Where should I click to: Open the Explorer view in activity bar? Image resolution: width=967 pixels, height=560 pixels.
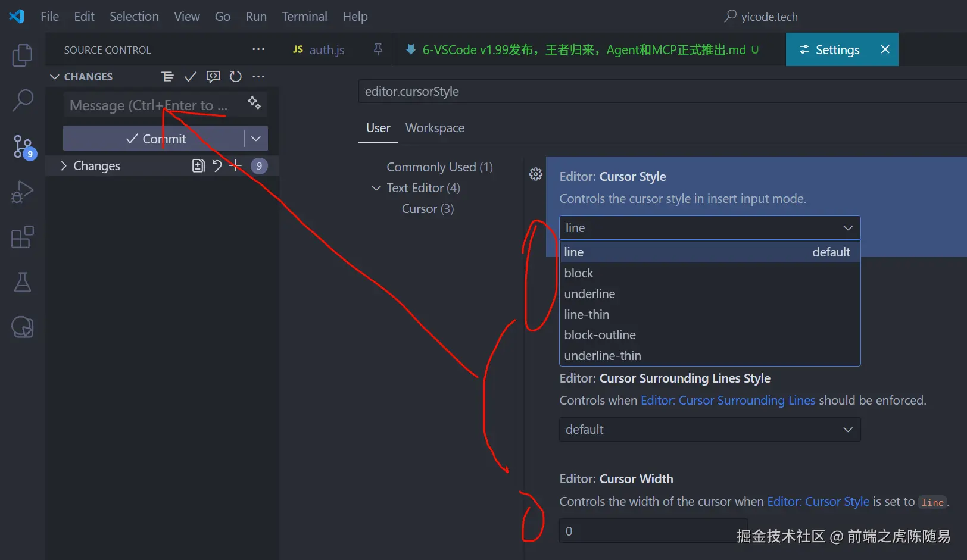tap(23, 55)
